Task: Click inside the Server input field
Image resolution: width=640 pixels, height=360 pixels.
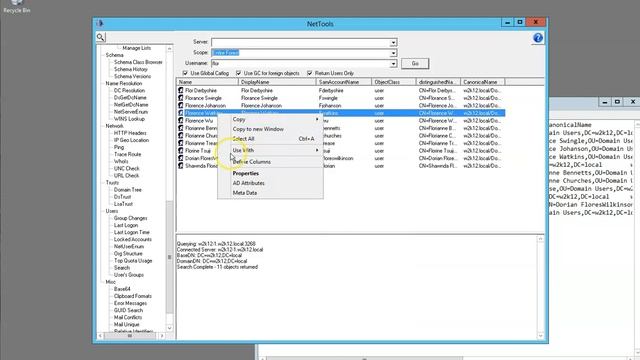Action: tap(300, 42)
